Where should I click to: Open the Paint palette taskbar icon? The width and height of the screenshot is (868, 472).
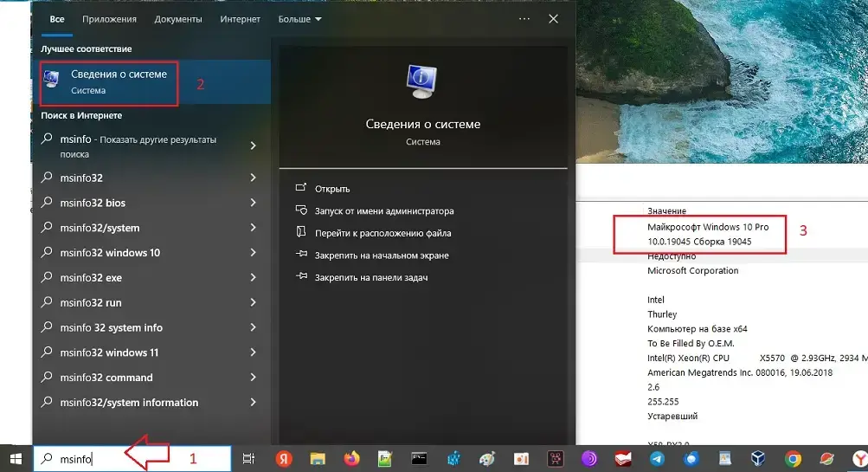coord(487,459)
